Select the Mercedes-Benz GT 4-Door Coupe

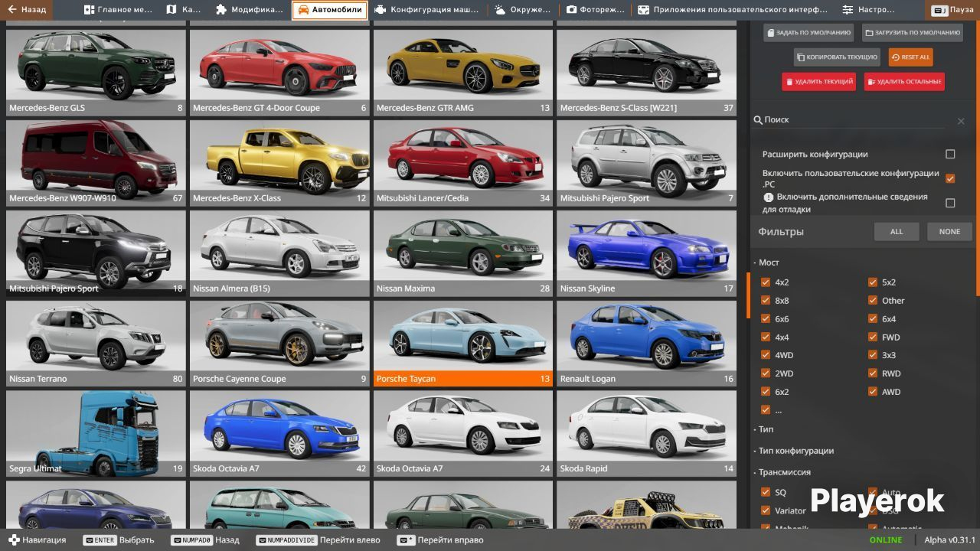tap(279, 72)
